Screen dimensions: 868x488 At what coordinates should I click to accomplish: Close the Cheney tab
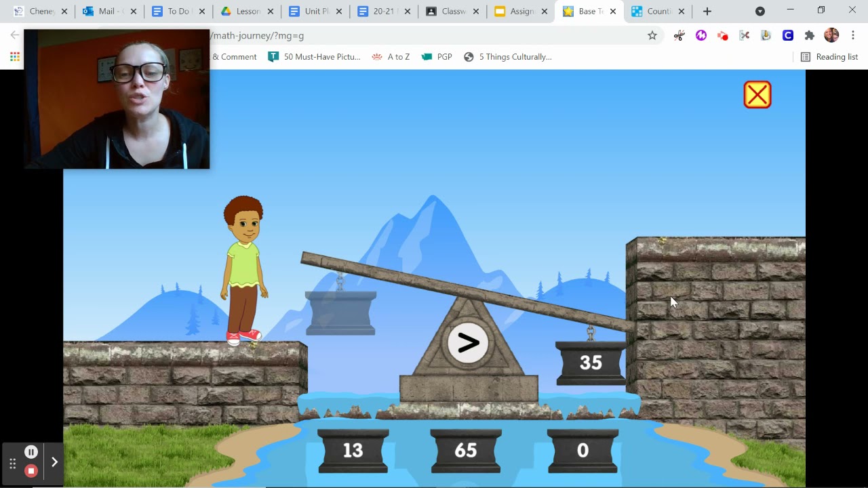pos(64,12)
